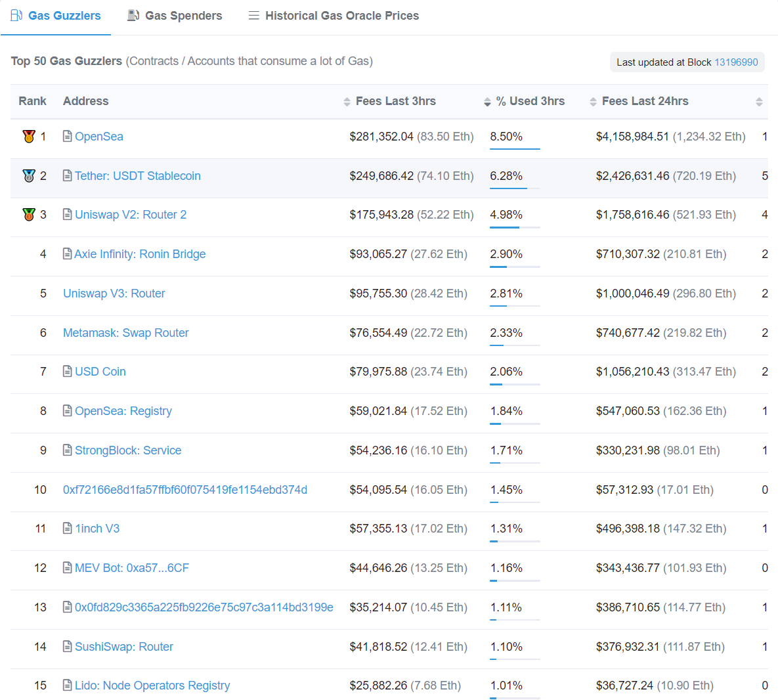Viewport: 778px width, 700px height.
Task: Click contract icon next to OpenSea: Registry
Action: [68, 410]
